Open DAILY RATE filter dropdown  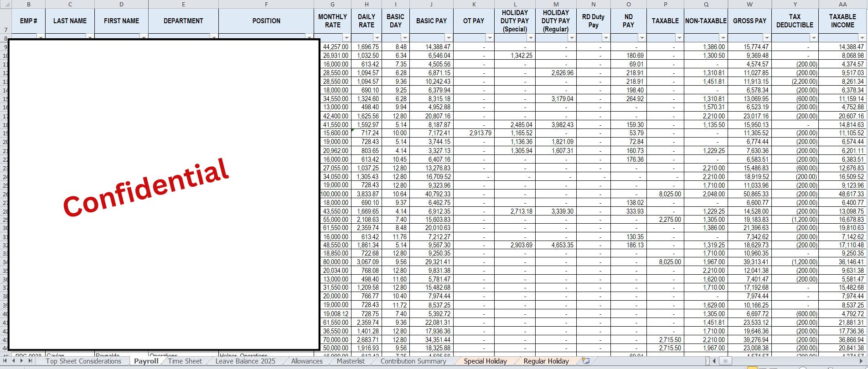(377, 38)
